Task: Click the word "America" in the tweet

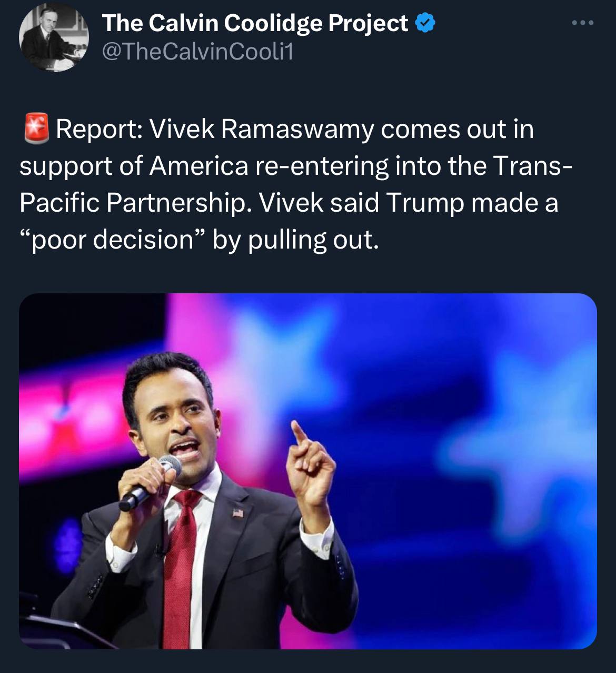Action: (198, 166)
